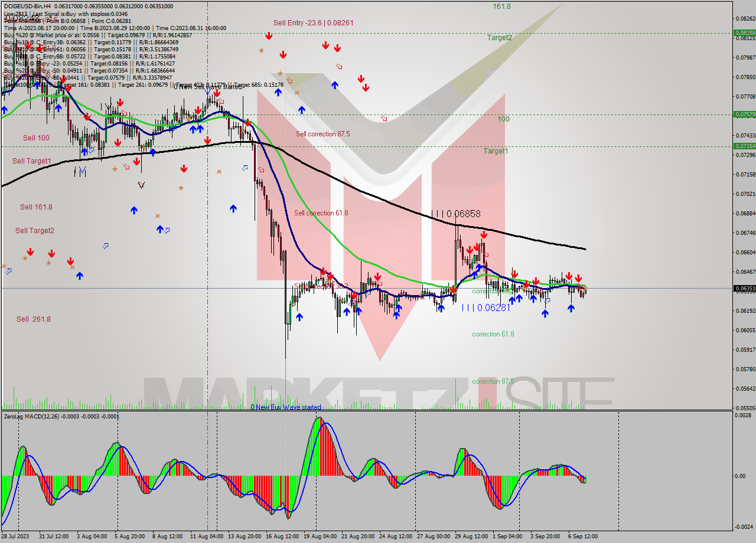
Task: Select the green 'Target1' label
Action: 496,151
